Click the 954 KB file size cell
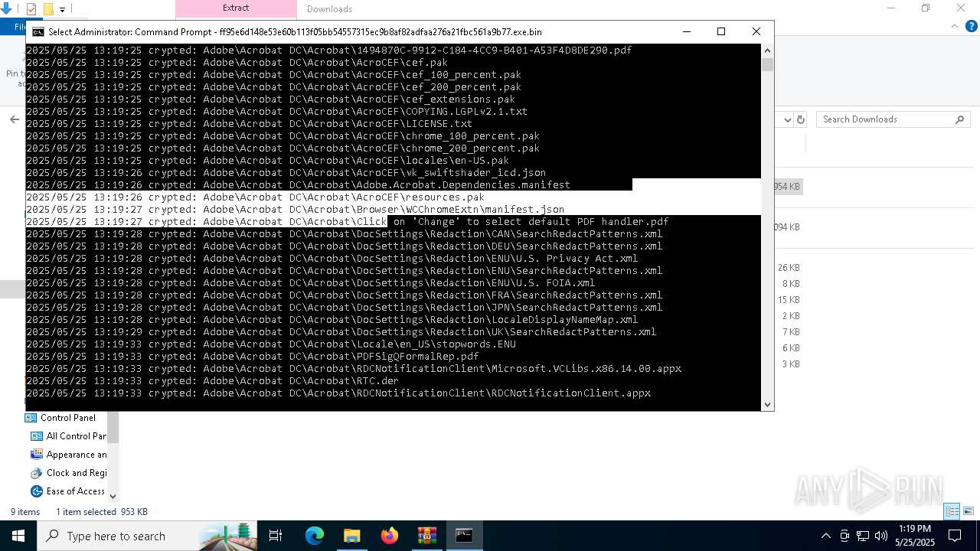The image size is (980, 551). click(787, 187)
